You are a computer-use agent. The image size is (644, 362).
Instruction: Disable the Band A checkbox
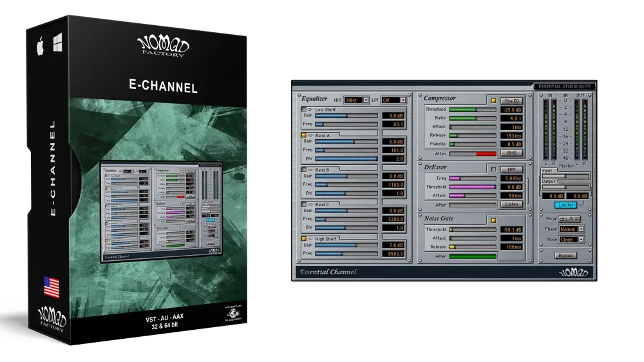click(304, 135)
